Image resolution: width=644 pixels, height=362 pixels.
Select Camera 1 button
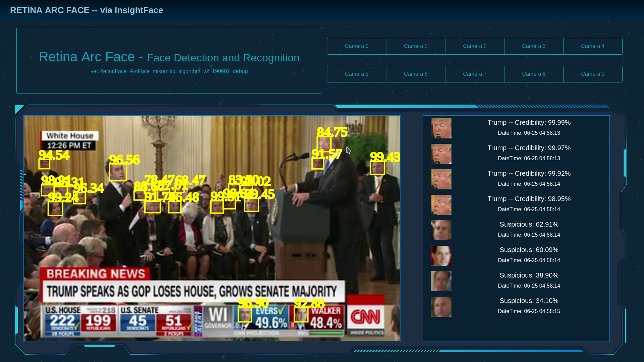pyautogui.click(x=416, y=46)
